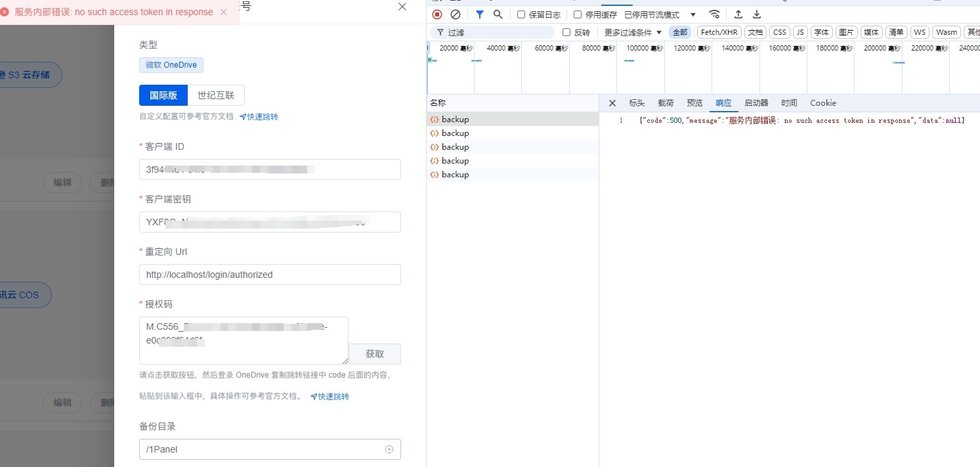Open the 时间 timing tab
This screenshot has height=467, width=980.
point(789,103)
